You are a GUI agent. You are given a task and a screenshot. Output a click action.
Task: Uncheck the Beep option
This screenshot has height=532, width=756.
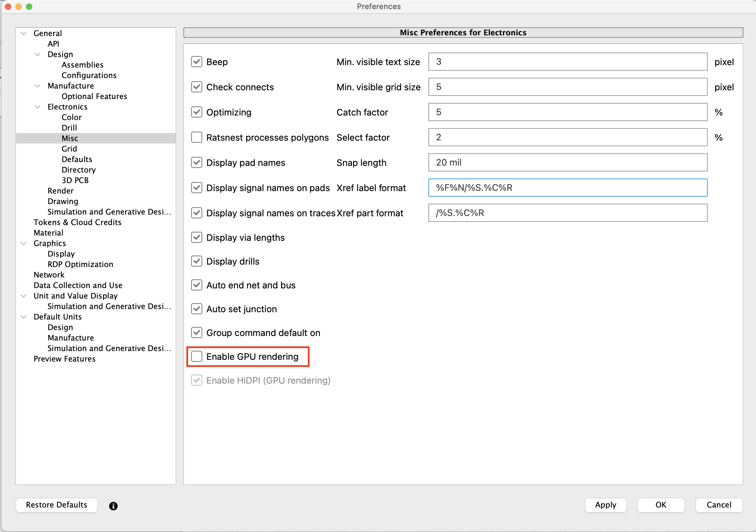tap(197, 62)
